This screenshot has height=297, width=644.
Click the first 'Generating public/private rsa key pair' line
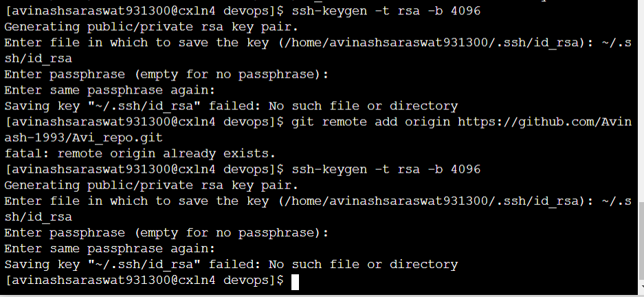pos(151,27)
